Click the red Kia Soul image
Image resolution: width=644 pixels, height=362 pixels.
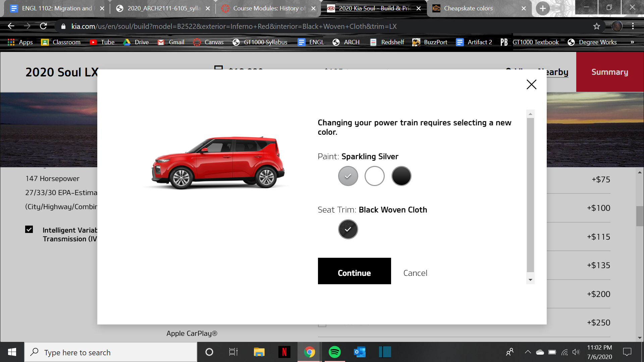click(217, 163)
